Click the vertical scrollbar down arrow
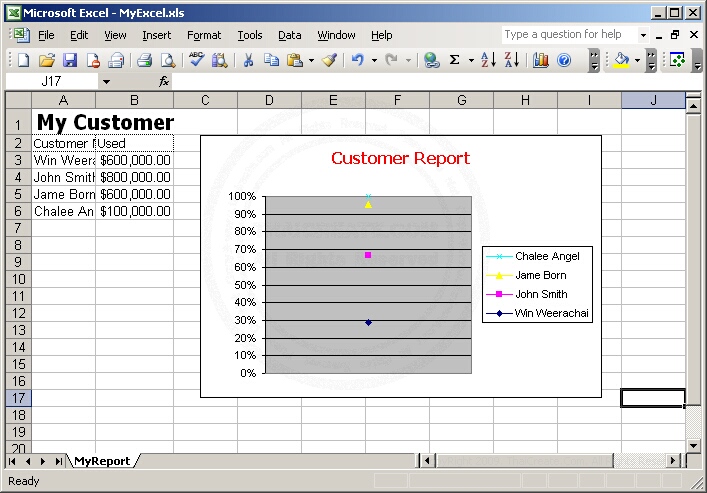 [x=694, y=446]
